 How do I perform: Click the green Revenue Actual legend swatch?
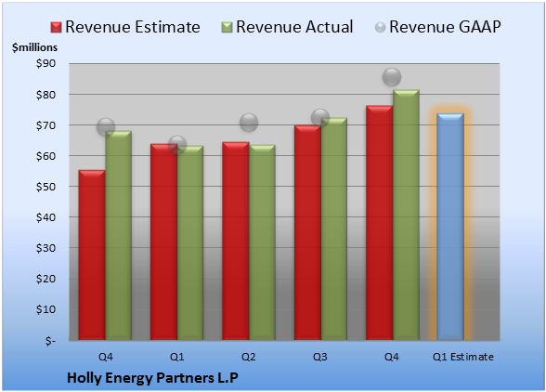coord(227,28)
